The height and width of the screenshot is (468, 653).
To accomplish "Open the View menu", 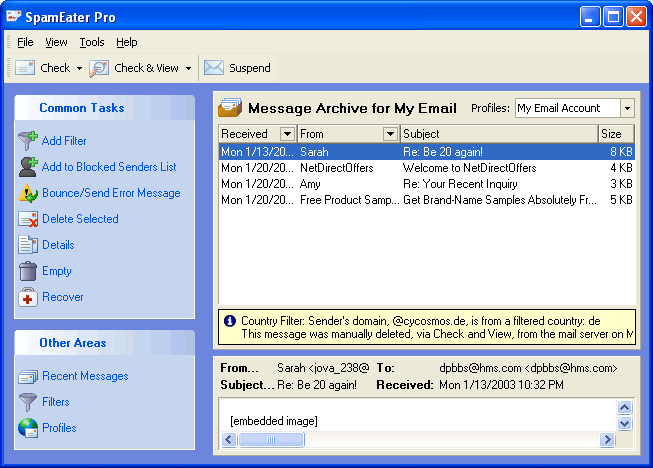I will tap(56, 42).
